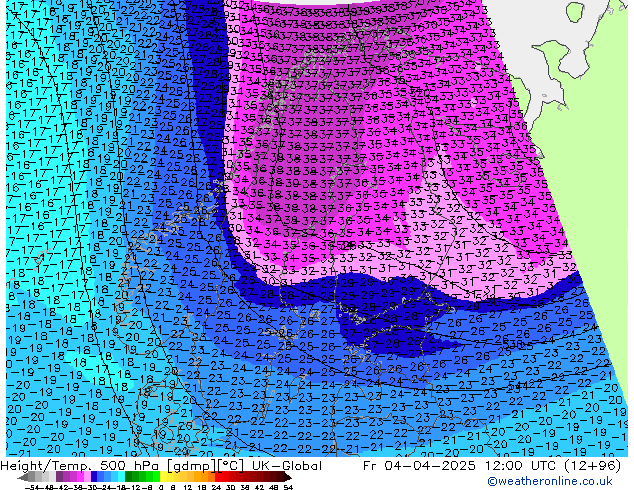Click the bright red 24 legend swatch
Viewport: 634px width, 490px height.
pyautogui.click(x=218, y=477)
